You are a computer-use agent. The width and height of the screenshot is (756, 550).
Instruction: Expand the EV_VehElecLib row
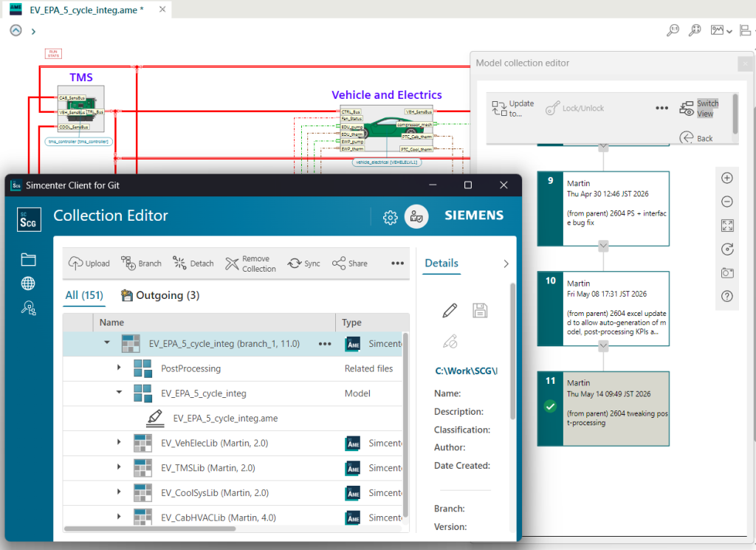point(119,441)
